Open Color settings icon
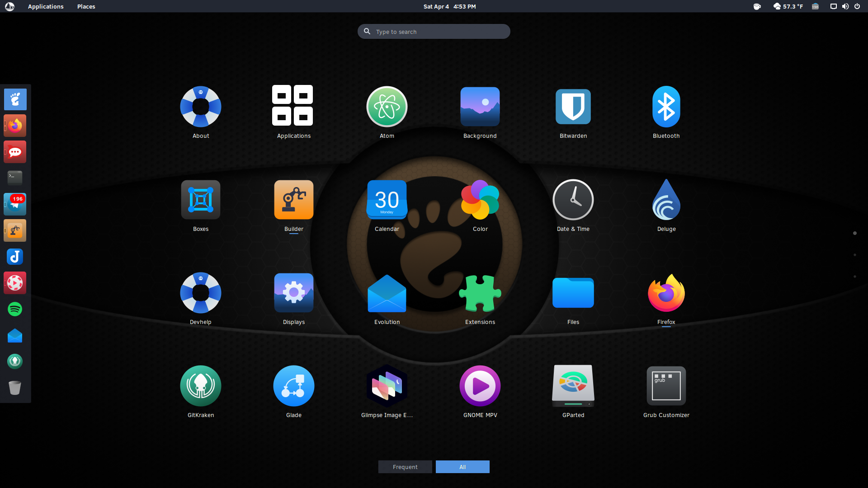The width and height of the screenshot is (868, 488). (480, 200)
